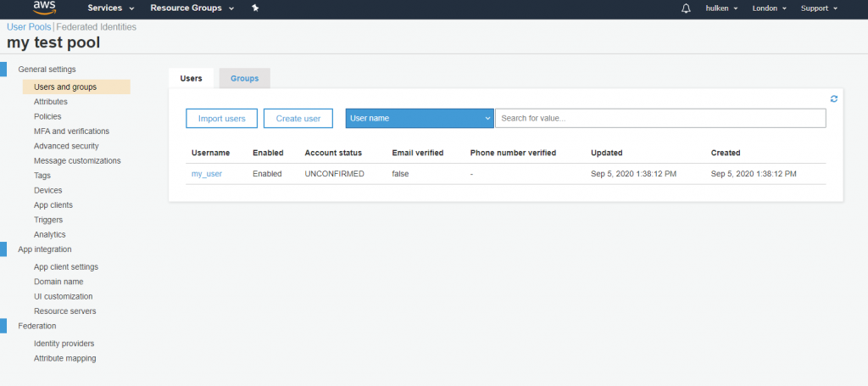Open Devices in sidebar
This screenshot has width=868, height=386.
coord(47,191)
